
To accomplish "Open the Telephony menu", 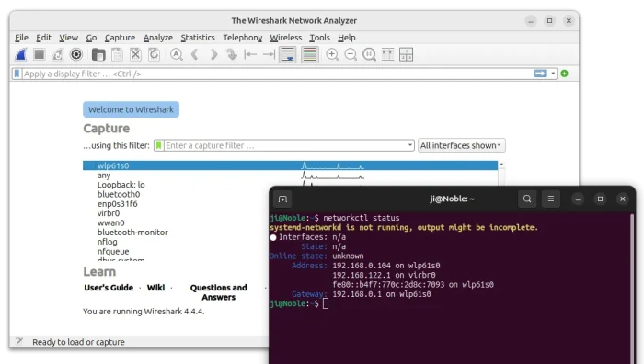I will 242,38.
